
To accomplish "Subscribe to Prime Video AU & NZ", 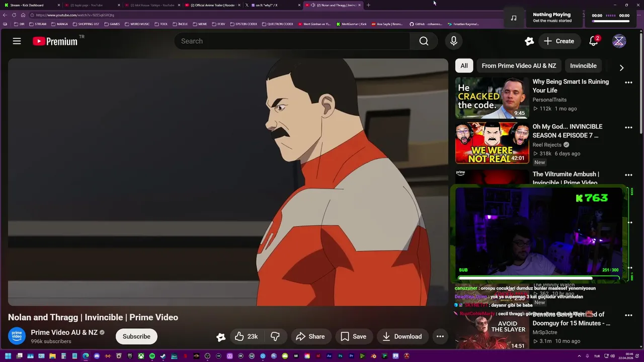I will click(136, 336).
